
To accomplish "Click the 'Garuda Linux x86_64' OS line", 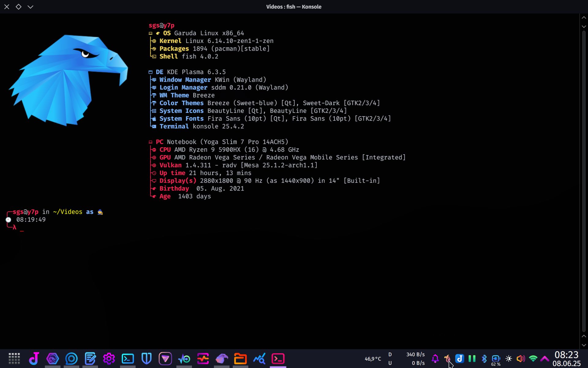I will [209, 33].
